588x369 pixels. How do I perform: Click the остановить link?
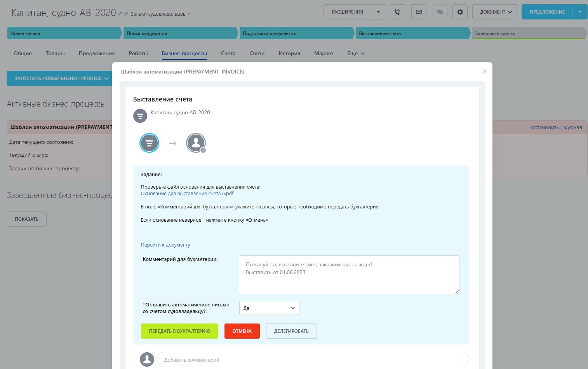545,128
